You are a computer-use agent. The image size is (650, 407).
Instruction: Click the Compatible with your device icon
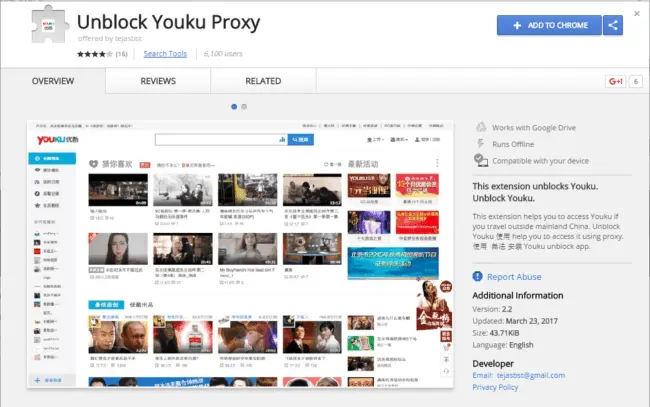click(x=481, y=160)
